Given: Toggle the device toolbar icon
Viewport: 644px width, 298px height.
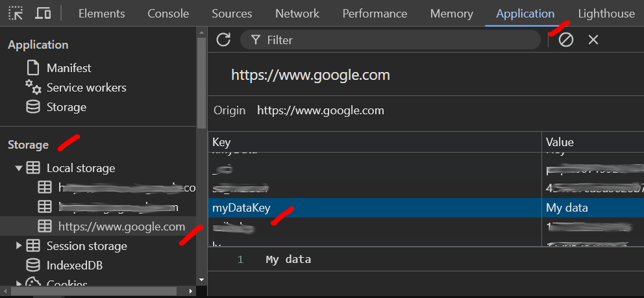Looking at the screenshot, I should 43,13.
